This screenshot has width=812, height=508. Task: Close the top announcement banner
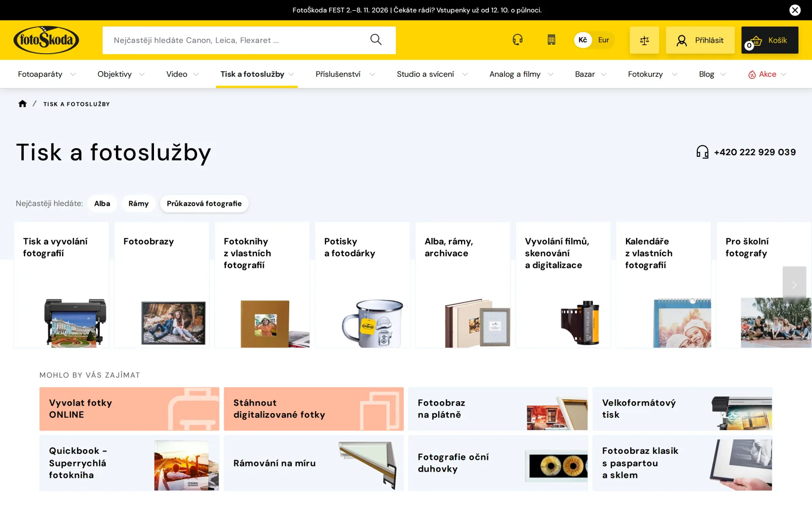pos(795,10)
